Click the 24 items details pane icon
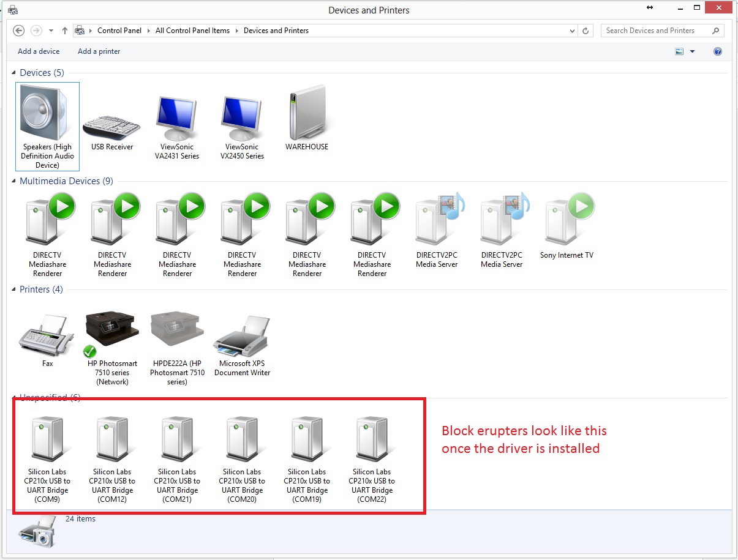This screenshot has width=738, height=560. pos(37,531)
